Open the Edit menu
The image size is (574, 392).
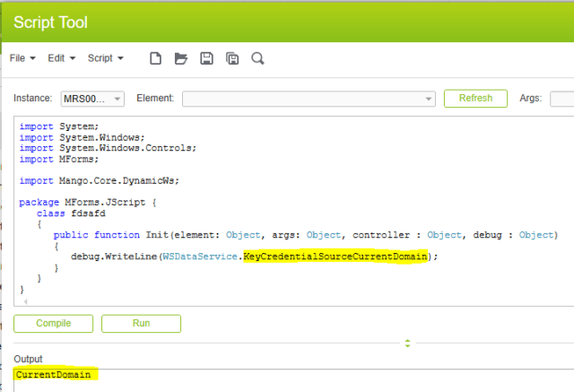[x=61, y=58]
